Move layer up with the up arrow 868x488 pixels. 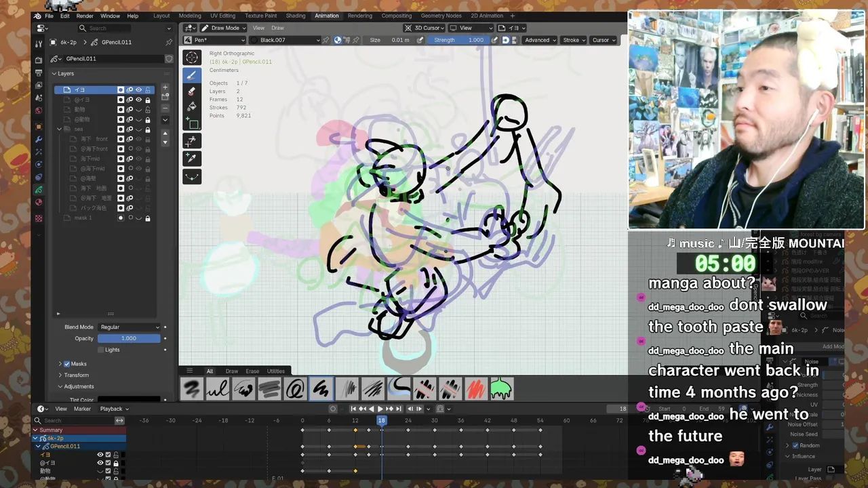tap(165, 134)
